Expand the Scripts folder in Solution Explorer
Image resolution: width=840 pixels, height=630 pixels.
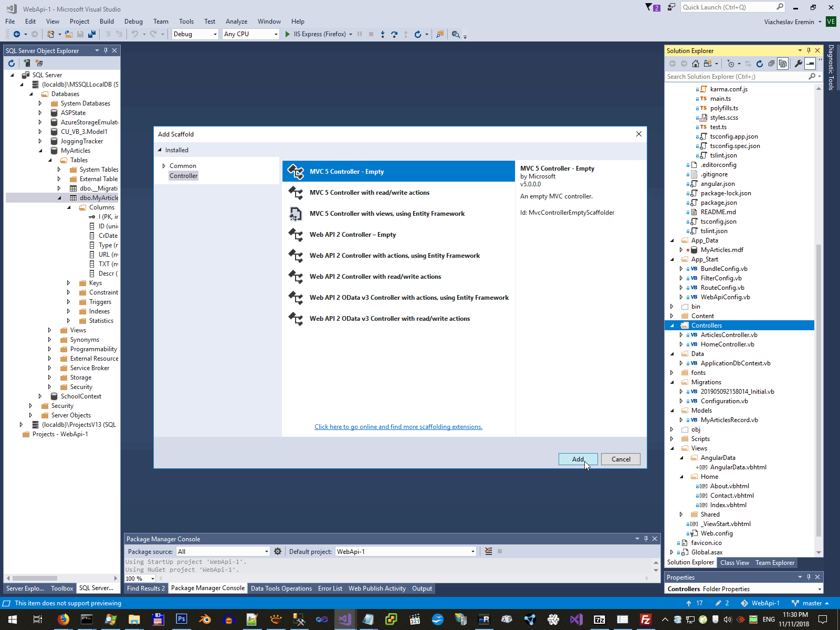pos(672,439)
